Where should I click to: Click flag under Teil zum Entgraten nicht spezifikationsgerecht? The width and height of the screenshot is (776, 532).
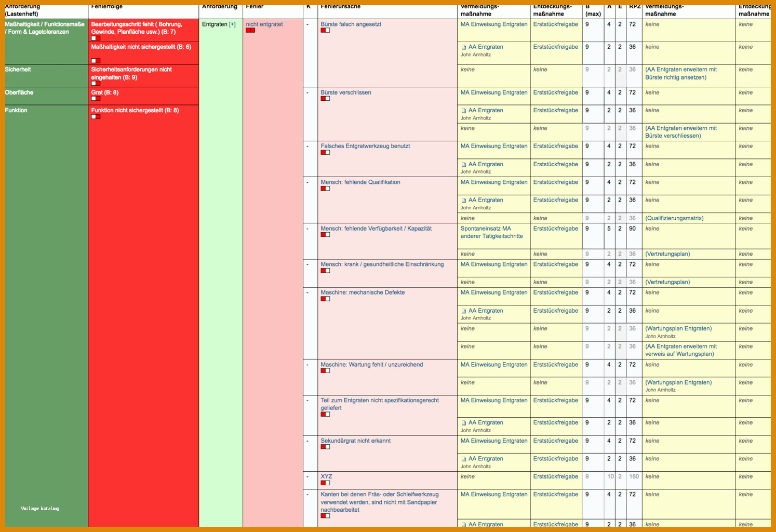[x=325, y=415]
